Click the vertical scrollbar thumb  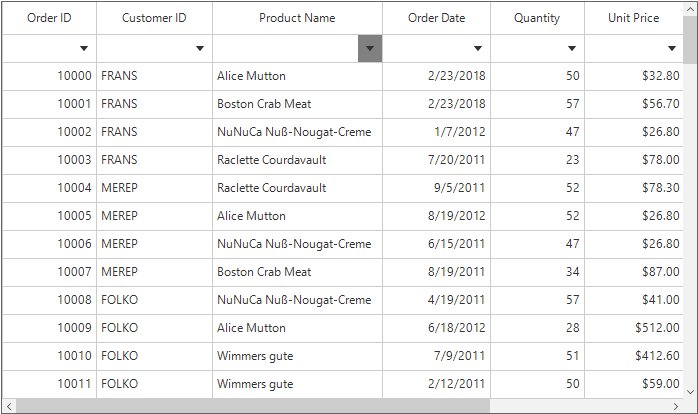click(x=690, y=40)
